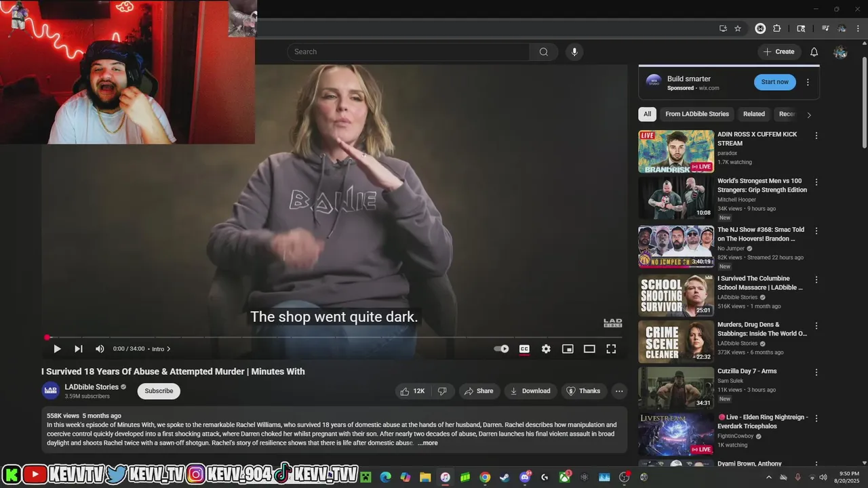Image resolution: width=868 pixels, height=488 pixels.
Task: Open Apple Music from the taskbar
Action: coord(445,477)
